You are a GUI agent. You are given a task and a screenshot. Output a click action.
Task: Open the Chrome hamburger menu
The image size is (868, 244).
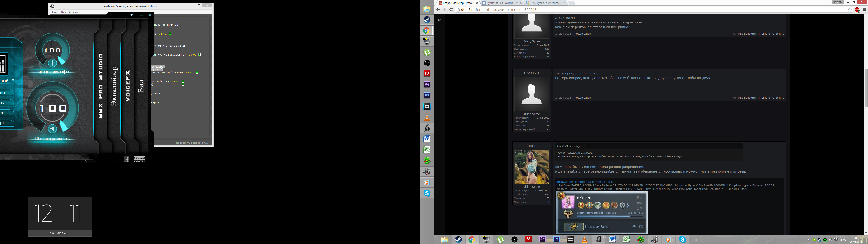(x=864, y=10)
